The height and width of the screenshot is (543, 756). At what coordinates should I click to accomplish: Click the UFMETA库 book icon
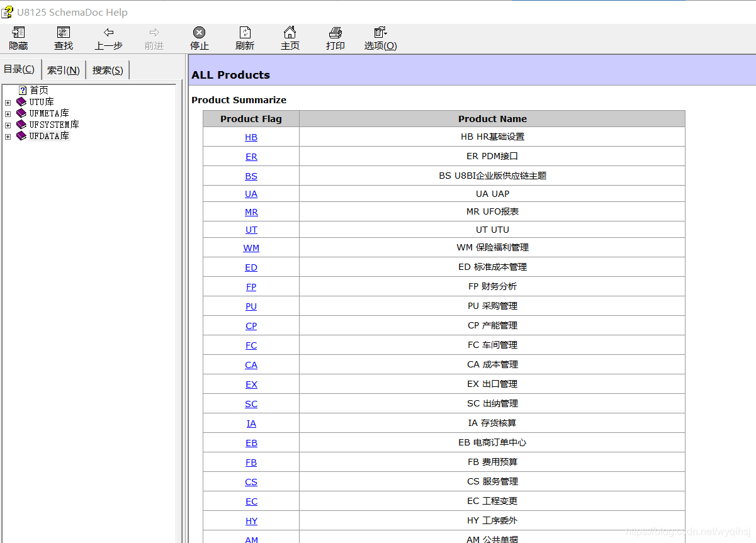[x=21, y=113]
